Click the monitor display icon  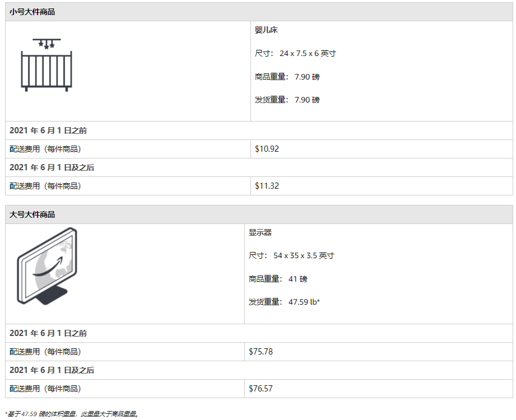point(47,266)
